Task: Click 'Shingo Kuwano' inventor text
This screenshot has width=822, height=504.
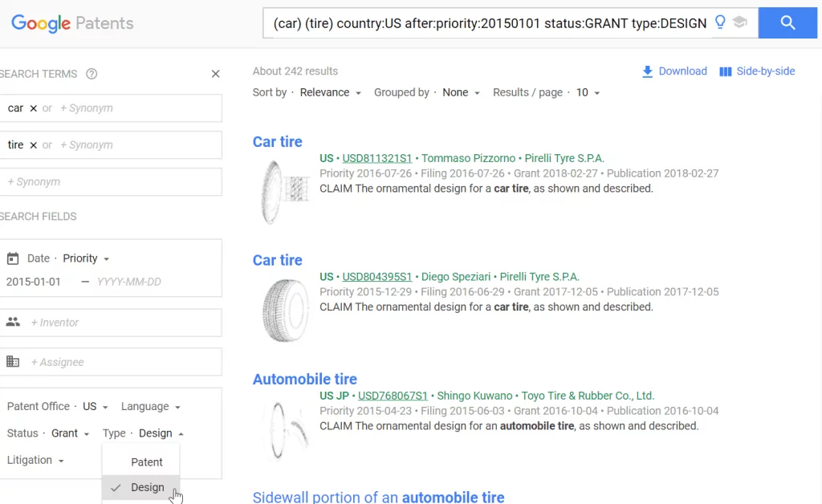Action: (x=474, y=396)
